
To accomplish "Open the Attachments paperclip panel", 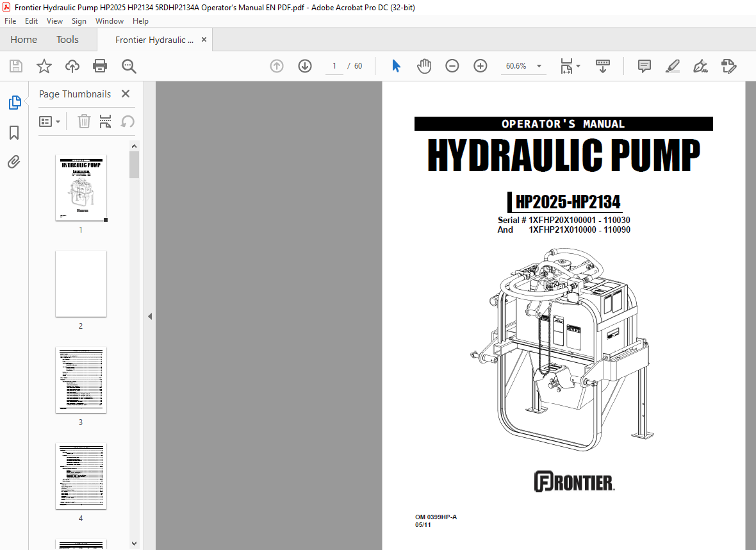I will click(14, 162).
